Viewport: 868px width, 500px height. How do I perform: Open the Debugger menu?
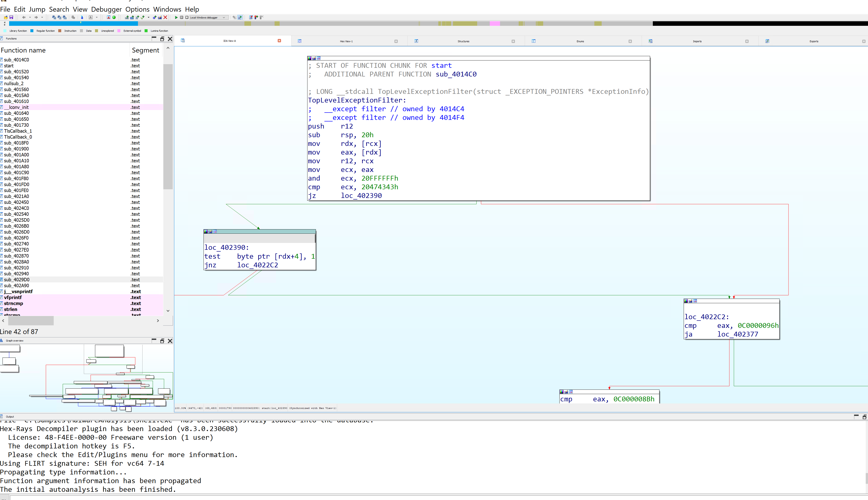click(106, 9)
